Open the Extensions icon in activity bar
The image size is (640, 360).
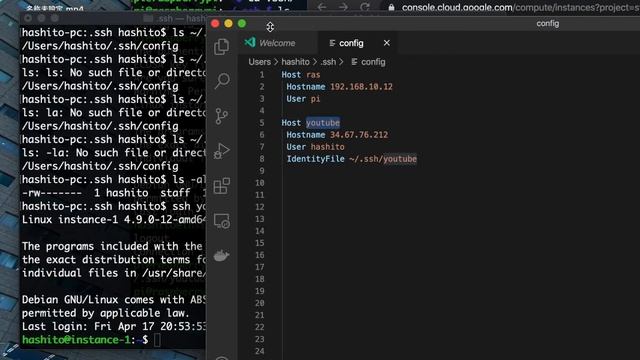point(222,186)
